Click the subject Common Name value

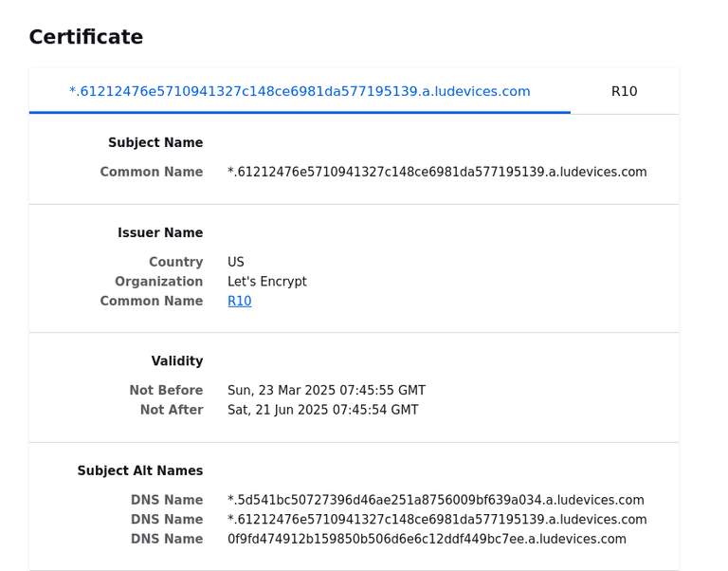(x=437, y=172)
